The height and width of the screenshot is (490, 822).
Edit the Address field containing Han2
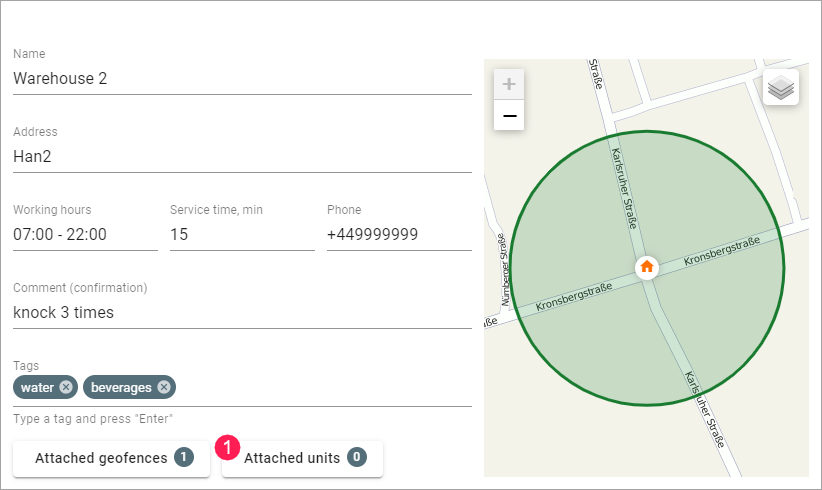point(242,156)
